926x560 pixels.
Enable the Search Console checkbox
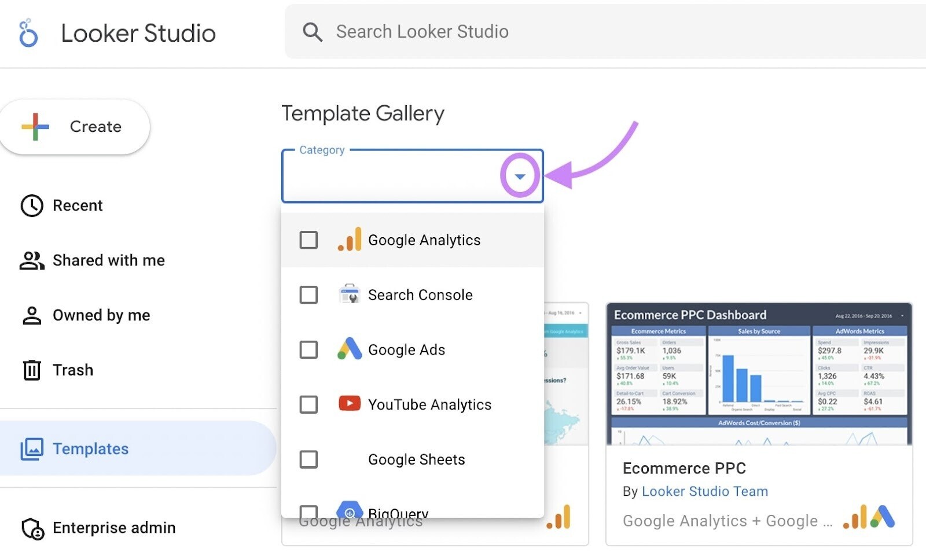click(x=308, y=294)
